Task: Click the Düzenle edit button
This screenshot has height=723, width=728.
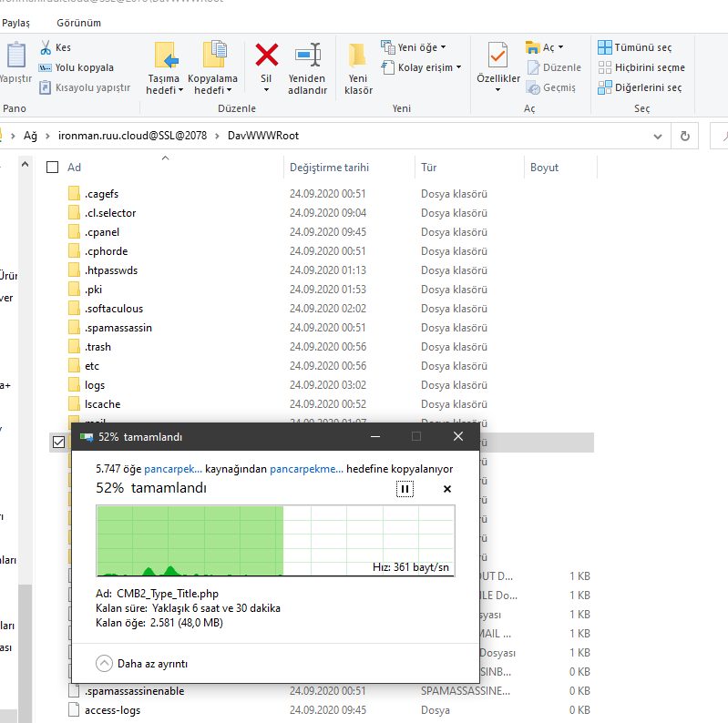Action: pyautogui.click(x=554, y=67)
